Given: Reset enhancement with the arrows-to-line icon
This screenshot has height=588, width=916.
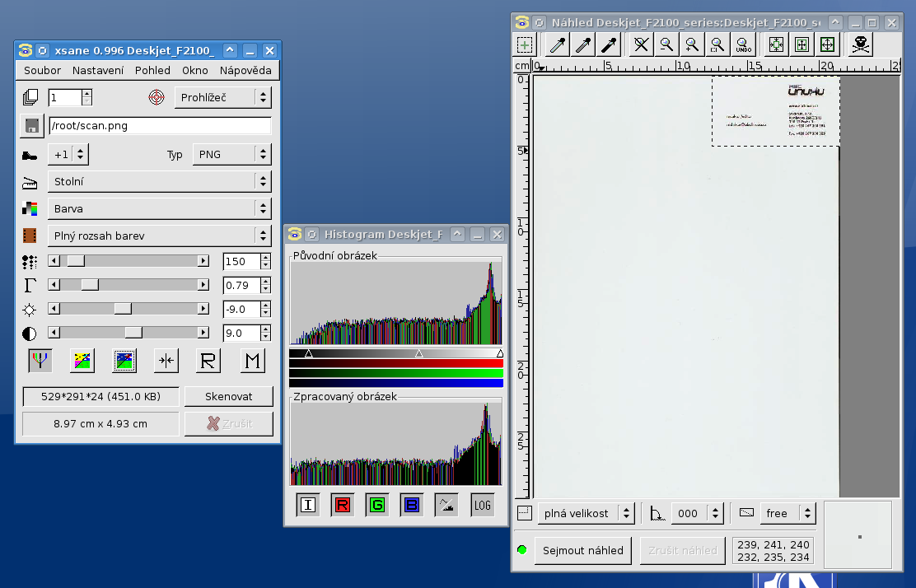Looking at the screenshot, I should pos(166,361).
